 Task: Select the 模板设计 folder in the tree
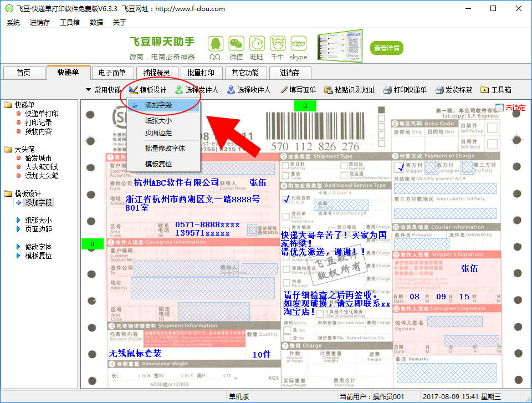click(28, 193)
